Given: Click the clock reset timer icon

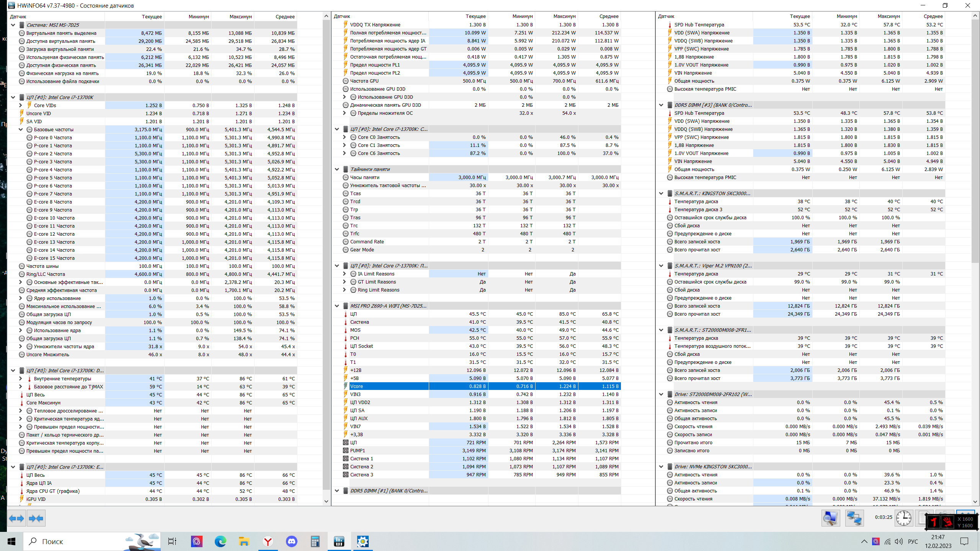Looking at the screenshot, I should (903, 518).
